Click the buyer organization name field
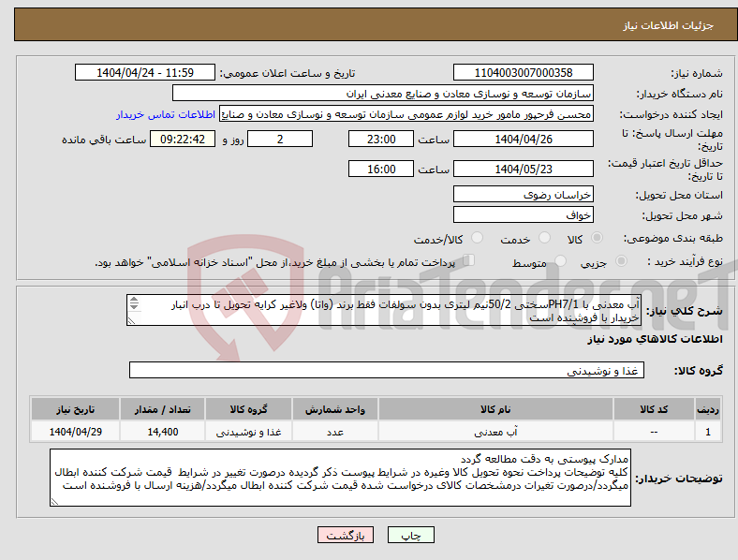738x560 pixels. [383, 93]
